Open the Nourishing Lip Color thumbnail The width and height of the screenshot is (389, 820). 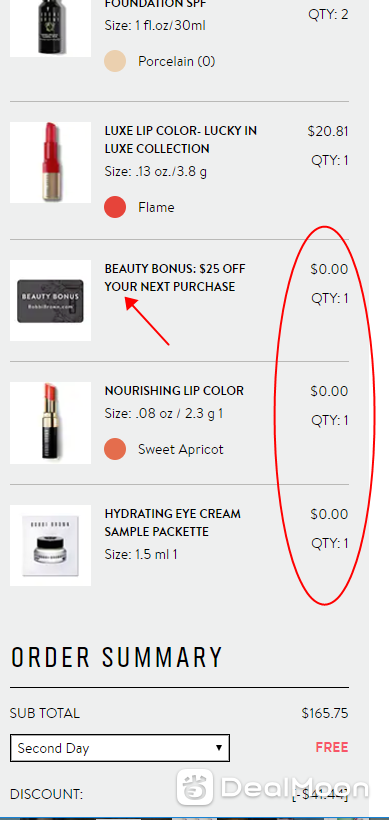[50, 423]
